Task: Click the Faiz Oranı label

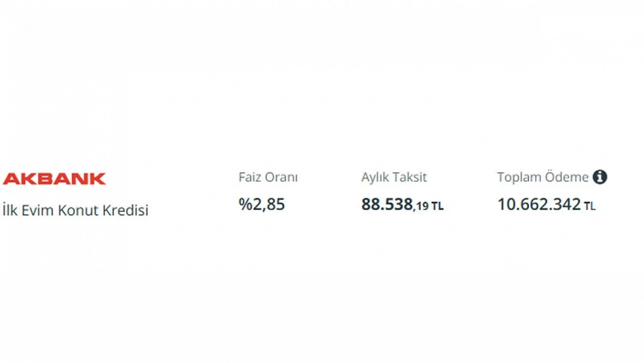Action: (x=268, y=177)
